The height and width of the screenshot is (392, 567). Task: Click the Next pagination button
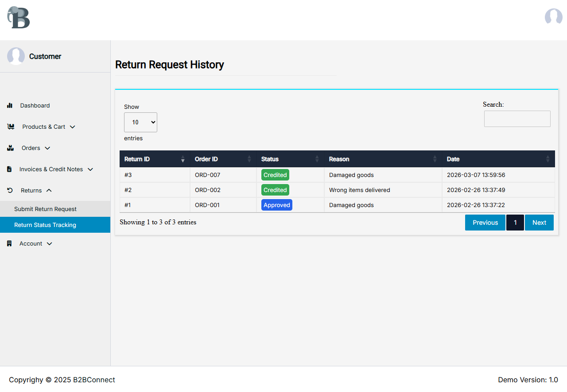click(x=539, y=223)
